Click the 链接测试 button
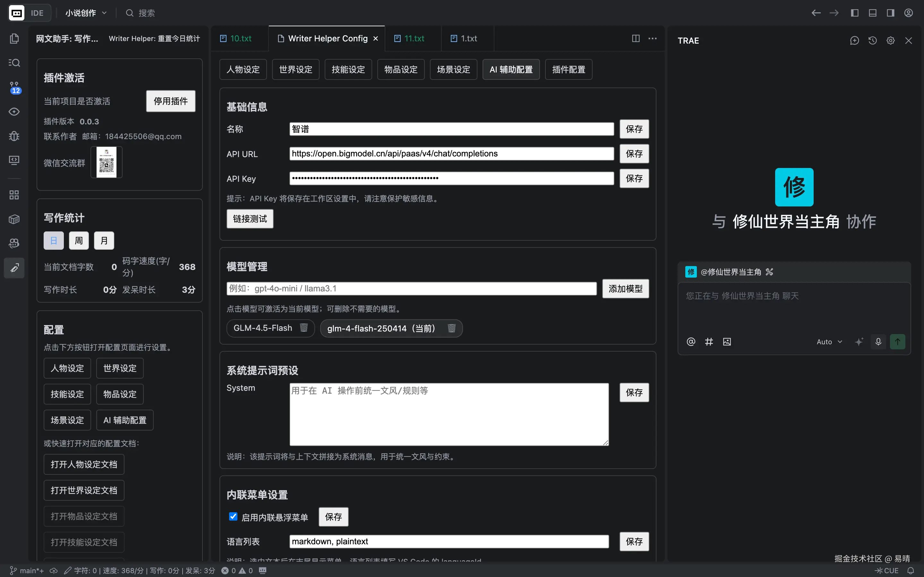This screenshot has width=924, height=577. [x=250, y=219]
